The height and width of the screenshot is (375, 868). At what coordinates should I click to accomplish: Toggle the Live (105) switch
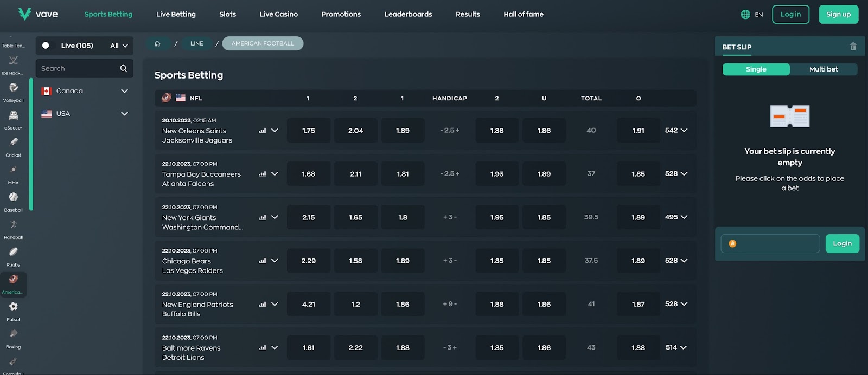[x=46, y=46]
